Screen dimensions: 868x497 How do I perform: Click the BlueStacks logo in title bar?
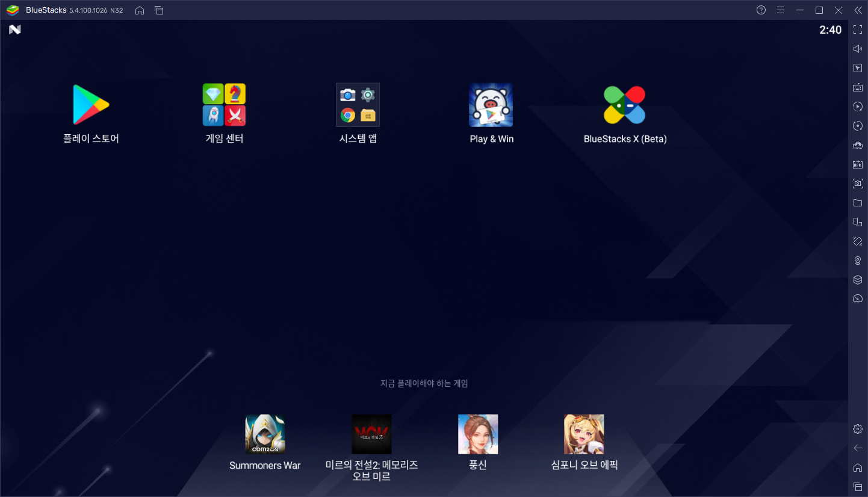pyautogui.click(x=13, y=10)
